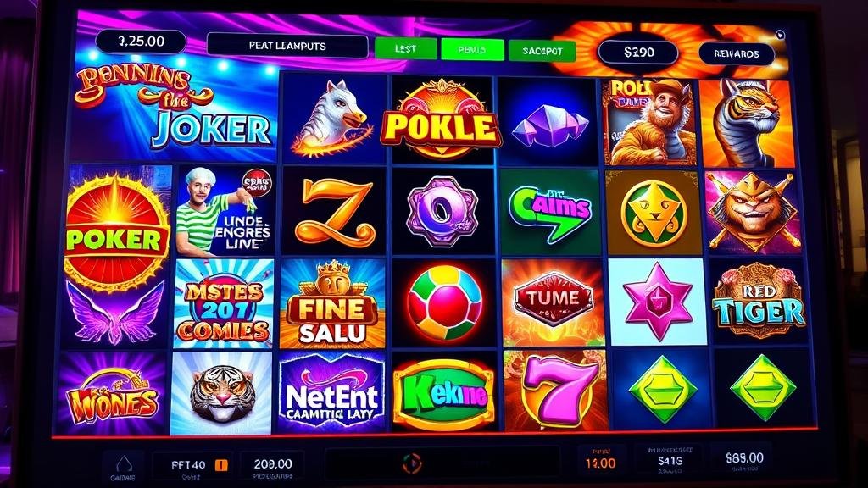The image size is (868, 488).
Task: Click the spinning icon in bottom bar
Action: tap(411, 463)
